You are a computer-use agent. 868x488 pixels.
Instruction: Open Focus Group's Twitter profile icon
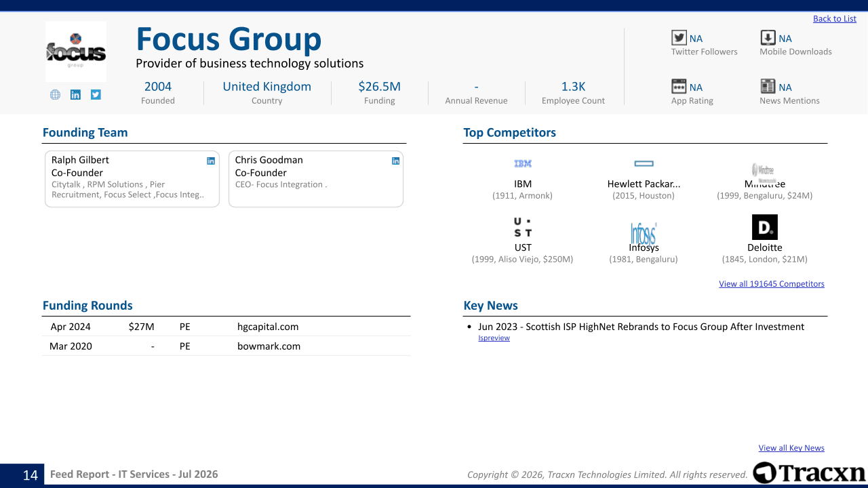(x=96, y=95)
